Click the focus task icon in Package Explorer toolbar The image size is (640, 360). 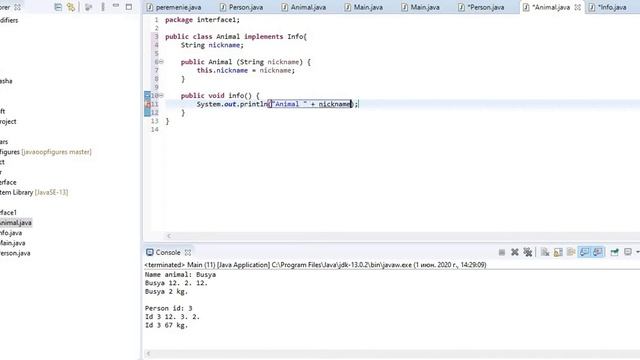[88, 7]
